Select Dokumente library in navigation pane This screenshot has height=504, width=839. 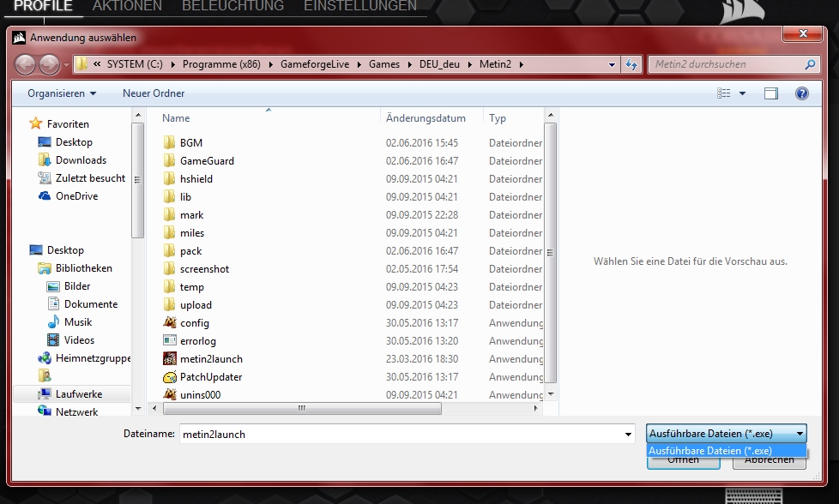click(90, 304)
